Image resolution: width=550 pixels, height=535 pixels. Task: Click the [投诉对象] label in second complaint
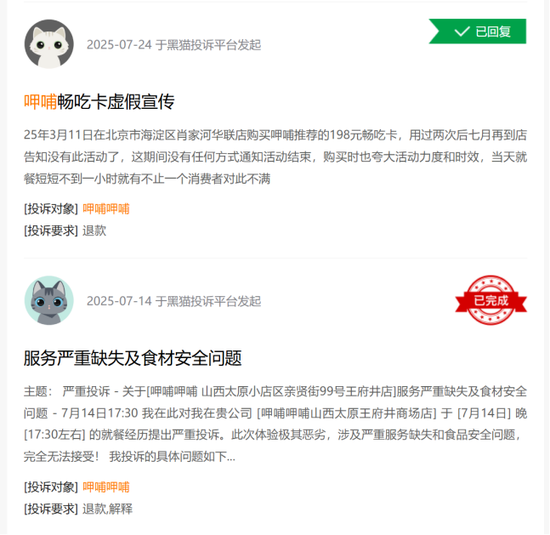pos(51,487)
